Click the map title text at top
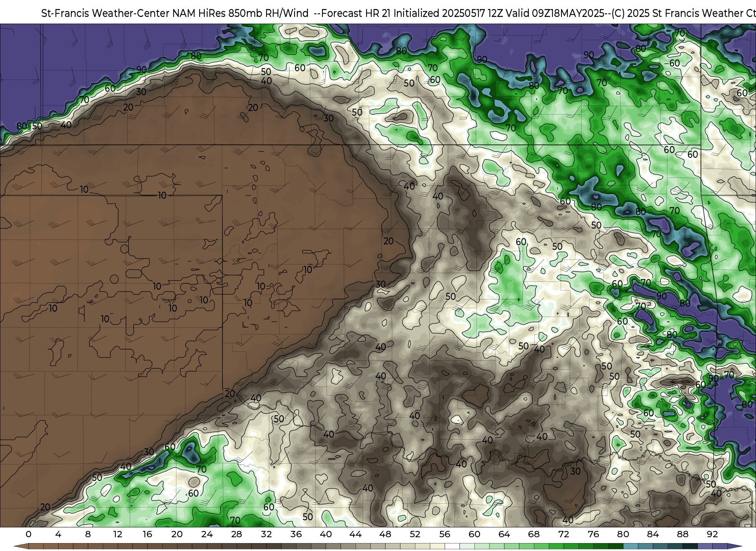 pos(398,13)
